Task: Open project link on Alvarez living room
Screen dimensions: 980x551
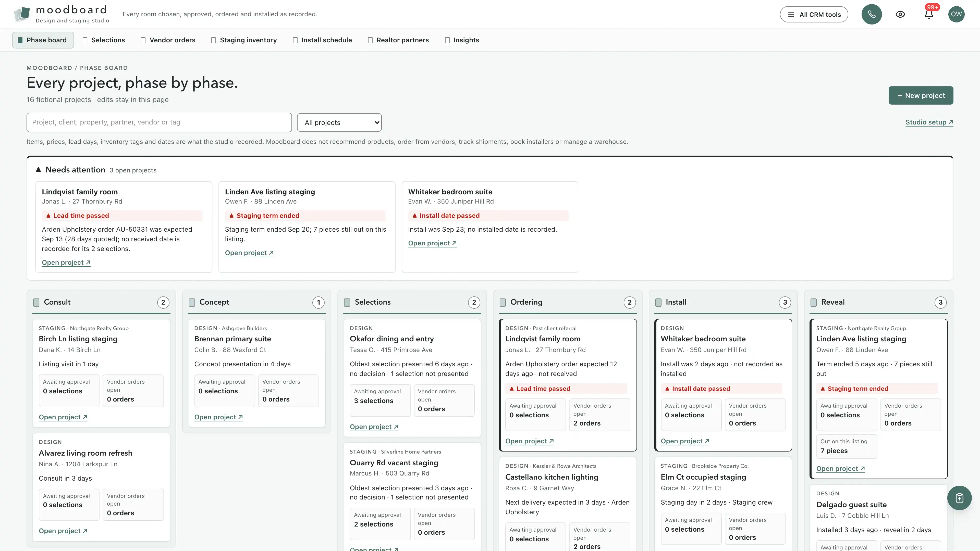Action: [x=63, y=531]
